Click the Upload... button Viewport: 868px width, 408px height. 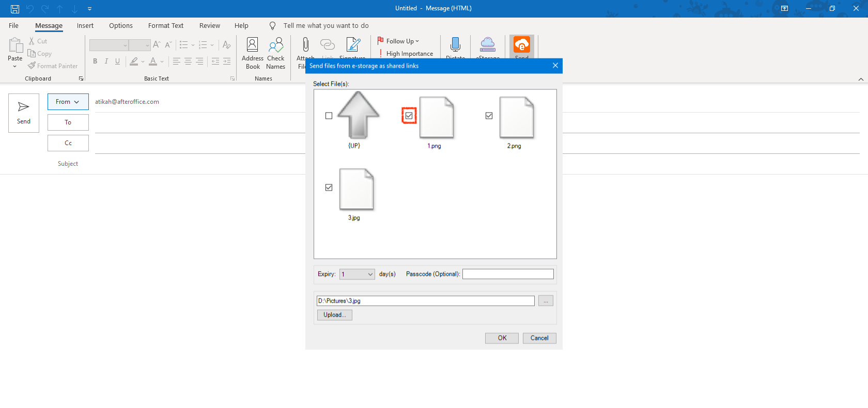tap(334, 315)
